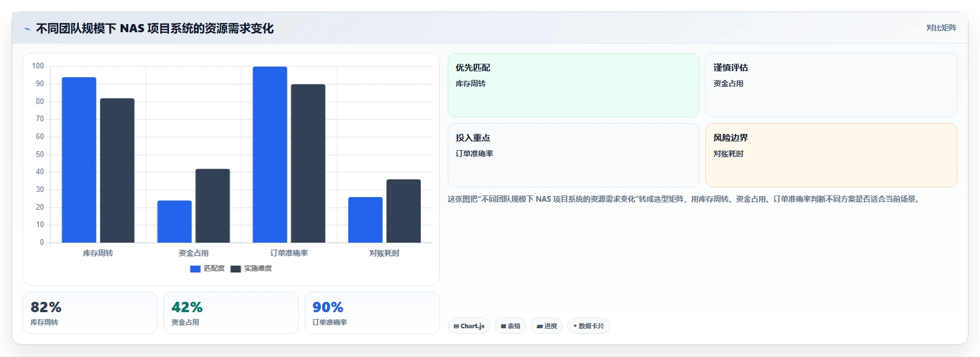Toggle the 匹配度 series in the chart legend
980x357 pixels.
coord(207,268)
